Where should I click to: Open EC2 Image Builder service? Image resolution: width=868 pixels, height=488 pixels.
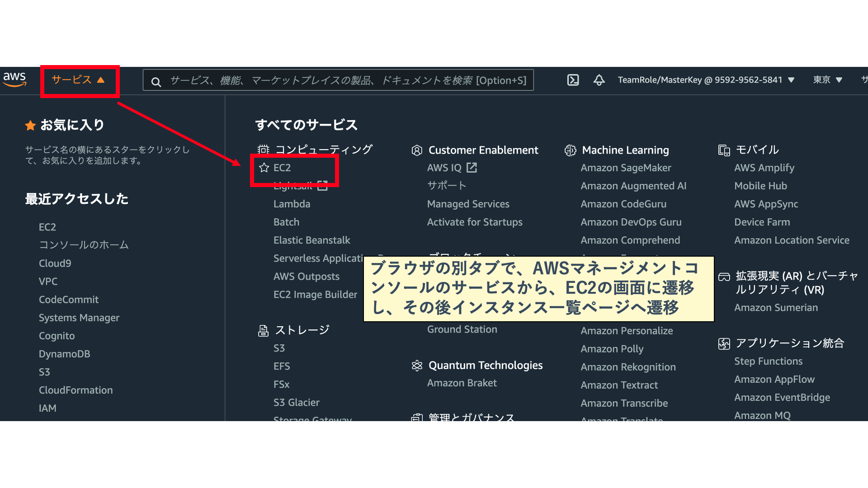315,294
